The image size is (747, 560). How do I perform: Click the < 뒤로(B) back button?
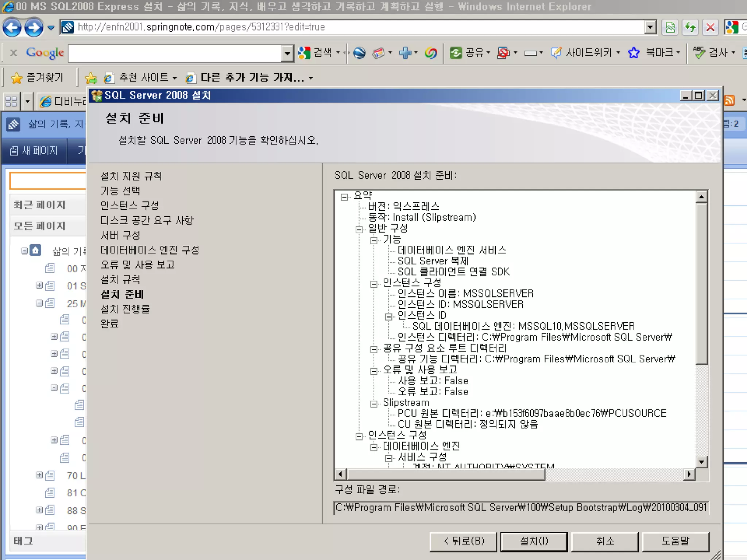(x=463, y=541)
